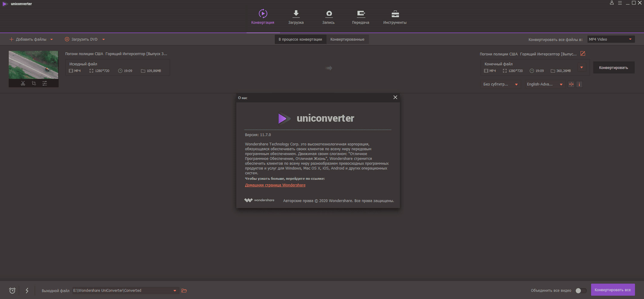
Task: Click Конвертировать все button
Action: pos(613,290)
